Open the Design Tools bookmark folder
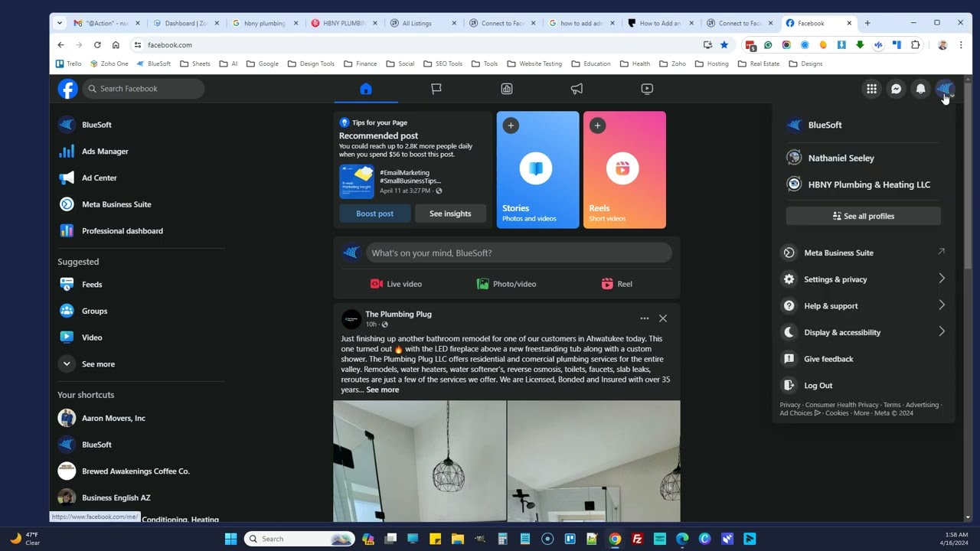 coord(311,64)
